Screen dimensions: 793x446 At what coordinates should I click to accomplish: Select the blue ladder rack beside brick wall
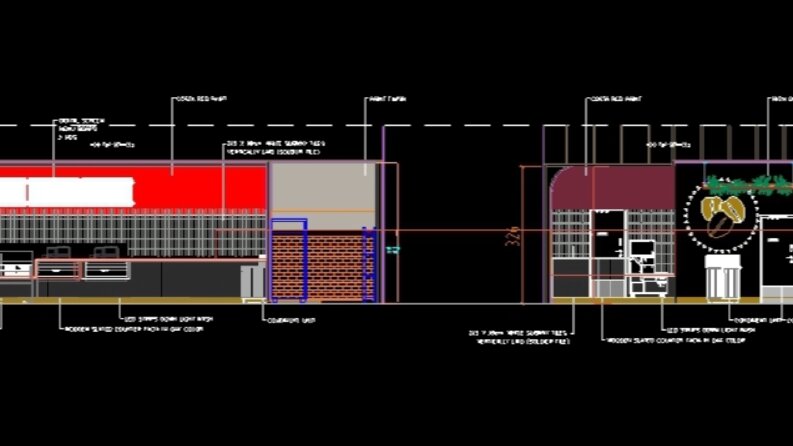coord(369,264)
